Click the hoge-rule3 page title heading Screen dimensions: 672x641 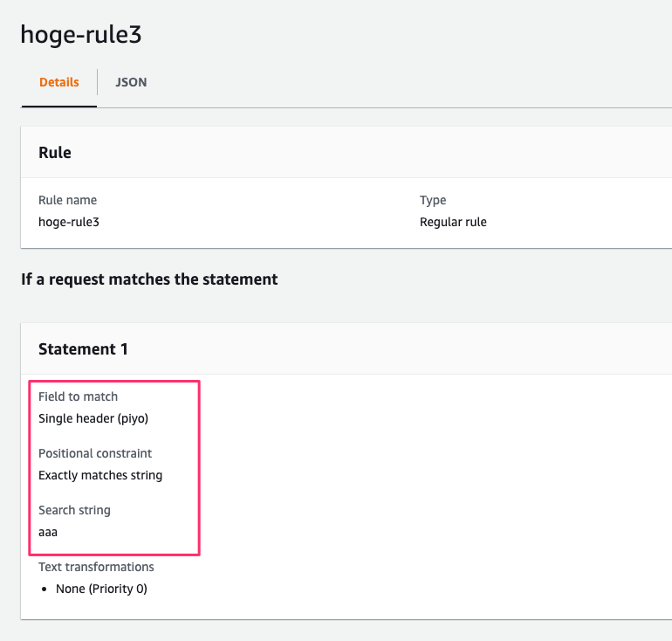(x=80, y=34)
